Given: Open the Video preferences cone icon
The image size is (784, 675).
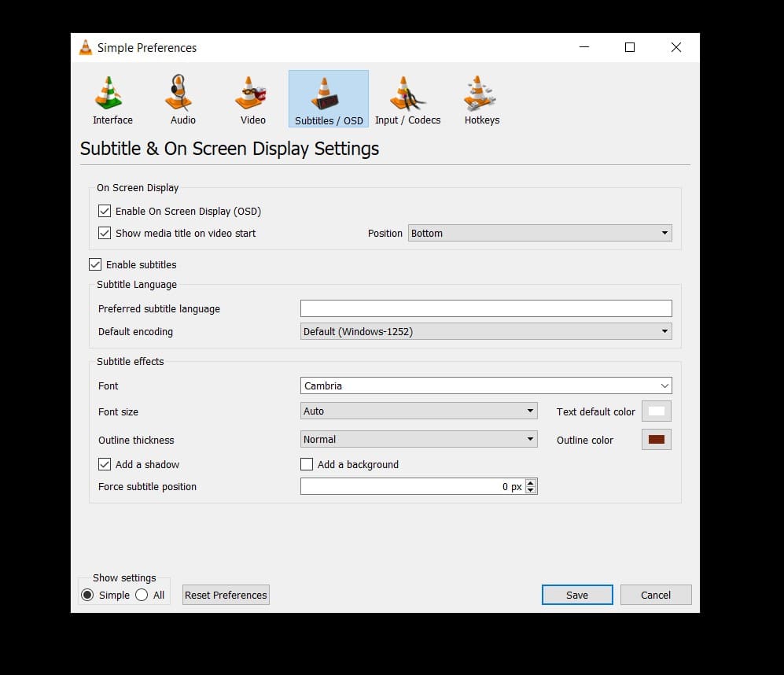Looking at the screenshot, I should pyautogui.click(x=250, y=93).
